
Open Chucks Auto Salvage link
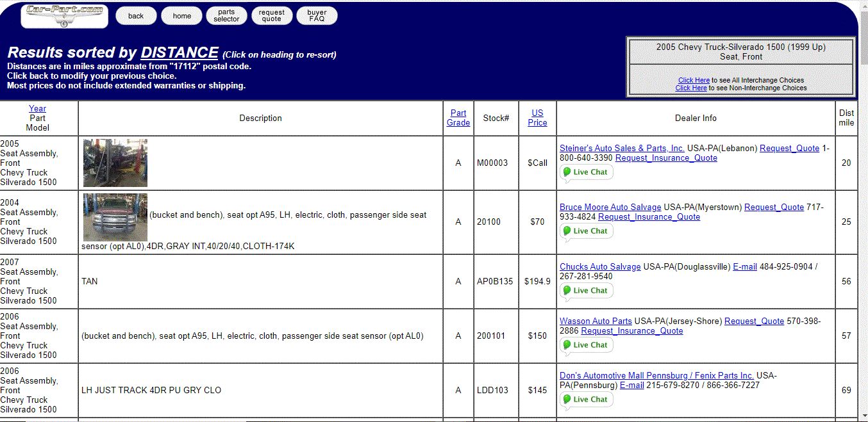pos(600,266)
